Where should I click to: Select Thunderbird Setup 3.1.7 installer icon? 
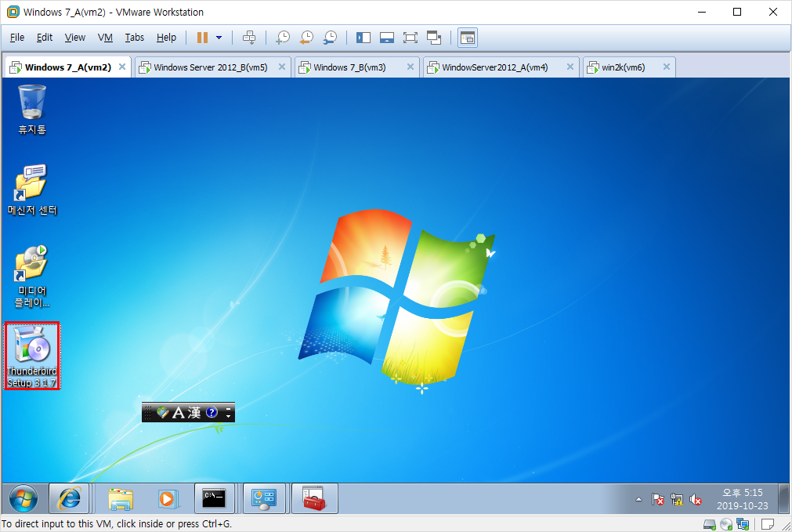[32, 356]
